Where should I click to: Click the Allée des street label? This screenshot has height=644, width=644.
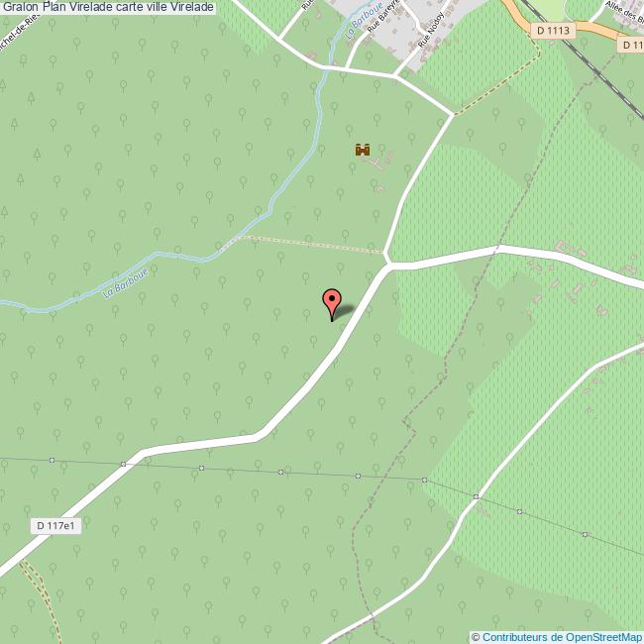tap(624, 12)
